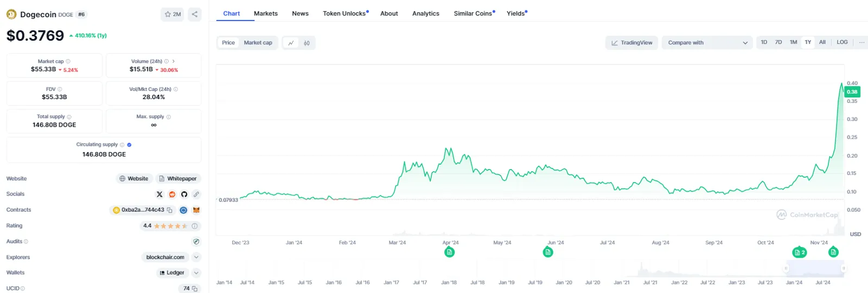868x293 pixels.
Task: Open the Whitepaper link
Action: pos(178,179)
